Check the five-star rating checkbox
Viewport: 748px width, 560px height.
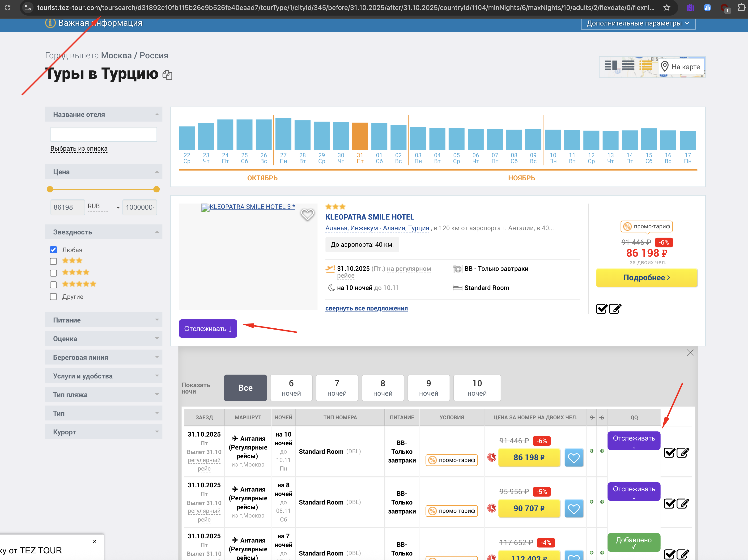pyautogui.click(x=53, y=285)
